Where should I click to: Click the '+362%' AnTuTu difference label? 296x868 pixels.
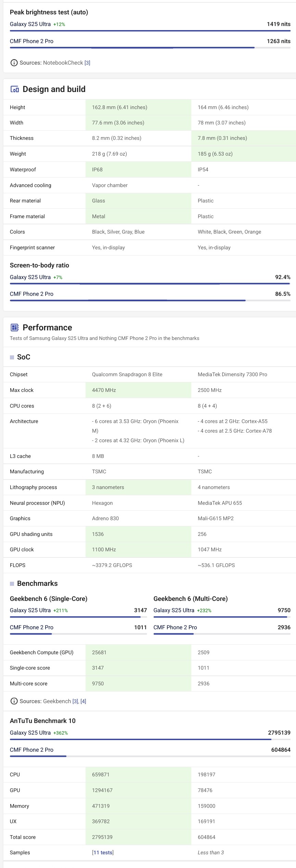point(61,733)
